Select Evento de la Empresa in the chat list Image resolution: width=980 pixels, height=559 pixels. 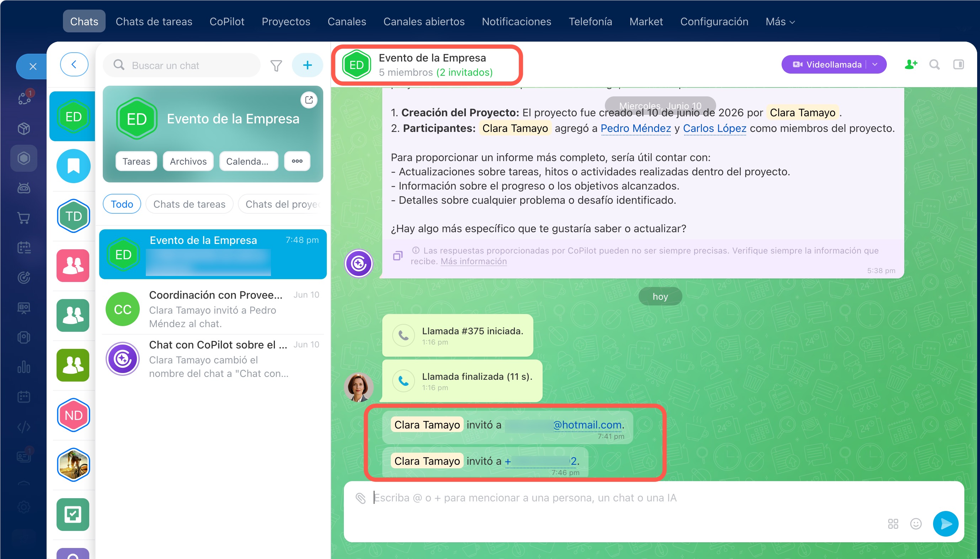[x=213, y=254]
